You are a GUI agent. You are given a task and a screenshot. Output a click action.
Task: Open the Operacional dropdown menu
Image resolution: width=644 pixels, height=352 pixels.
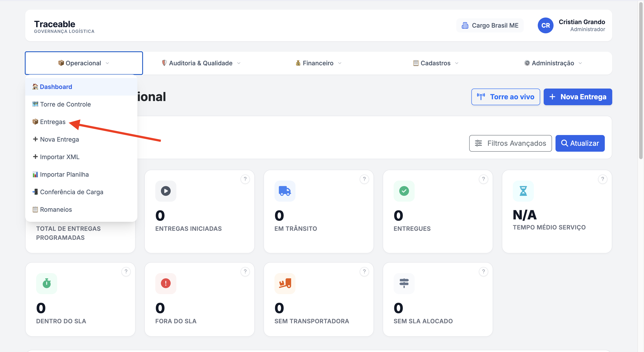(84, 63)
